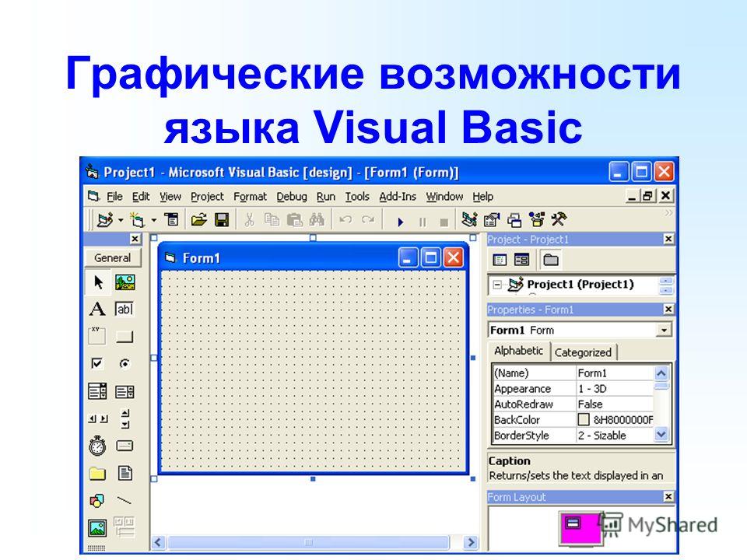Open the Tools menu
This screenshot has width=747, height=560.
tap(357, 197)
